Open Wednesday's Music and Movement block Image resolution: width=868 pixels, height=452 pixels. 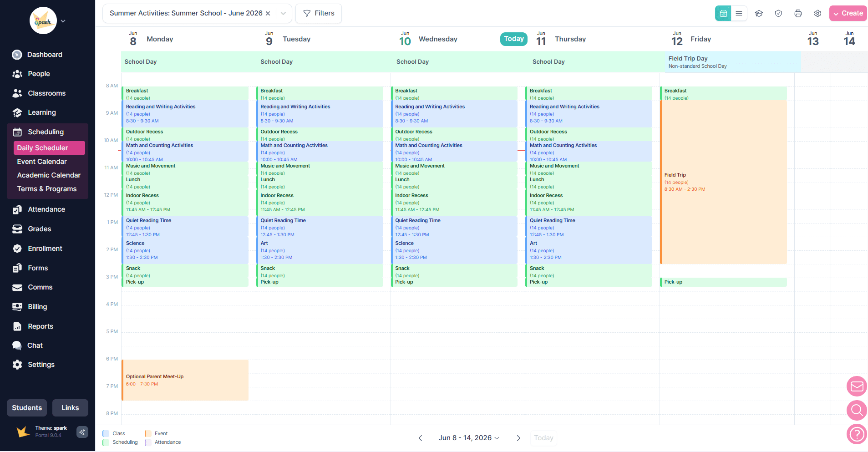454,169
